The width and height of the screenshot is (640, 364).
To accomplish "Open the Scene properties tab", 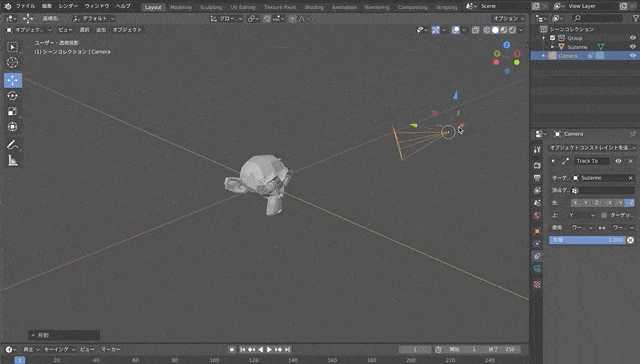I will point(537,203).
